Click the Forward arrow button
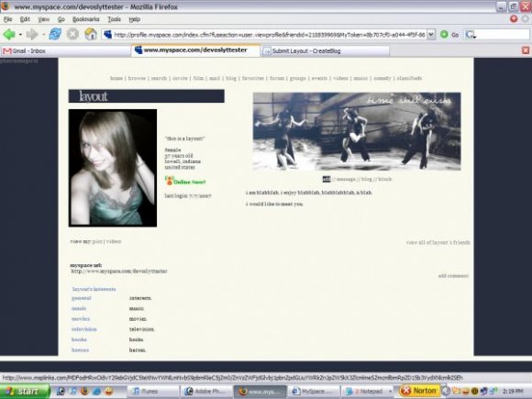Screen dimensions: 532x399 [x=32, y=34]
